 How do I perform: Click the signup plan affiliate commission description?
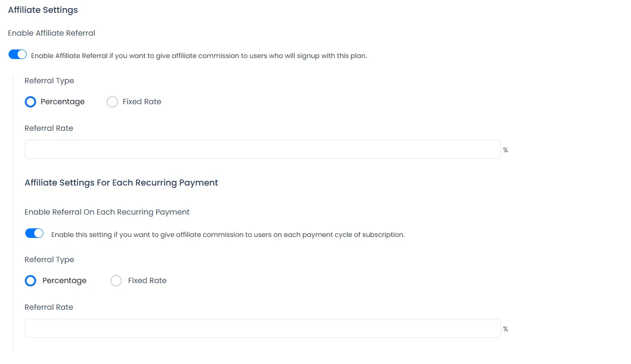coord(199,56)
